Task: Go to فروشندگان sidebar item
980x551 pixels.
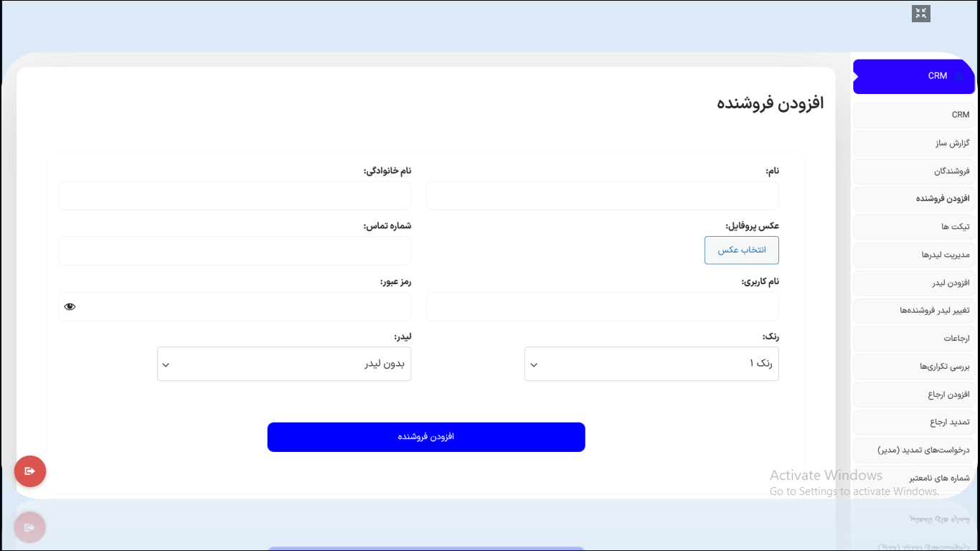Action: click(913, 171)
